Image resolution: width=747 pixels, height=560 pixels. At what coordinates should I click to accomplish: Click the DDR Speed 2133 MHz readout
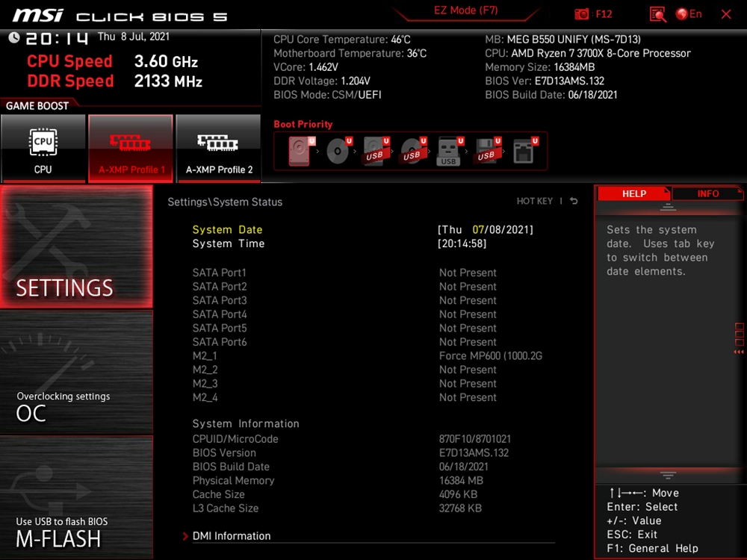point(115,81)
